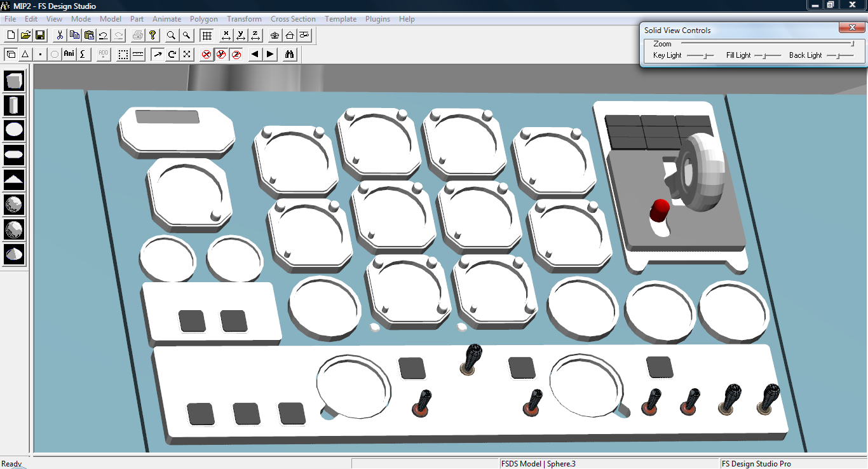Create a new file with toolbar icon
The height and width of the screenshot is (469, 868).
pyautogui.click(x=11, y=35)
